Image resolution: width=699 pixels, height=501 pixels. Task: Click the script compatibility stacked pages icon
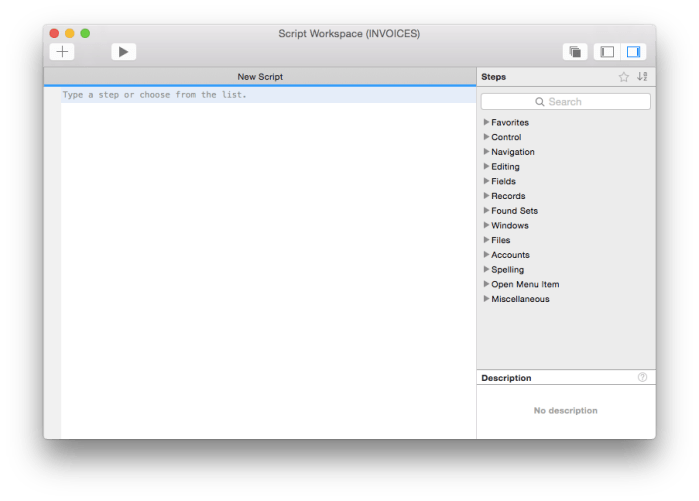pos(575,52)
